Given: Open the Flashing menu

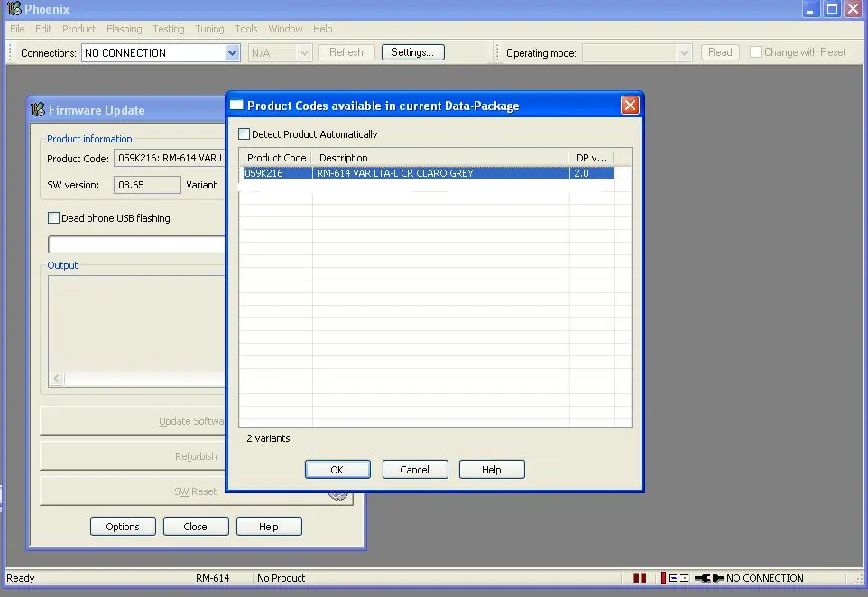Looking at the screenshot, I should pos(125,29).
